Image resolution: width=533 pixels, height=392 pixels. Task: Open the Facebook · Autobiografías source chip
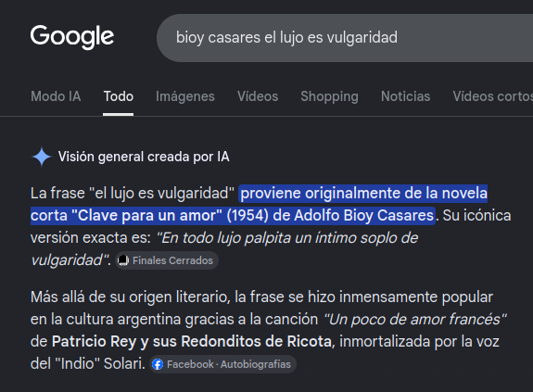tap(222, 364)
